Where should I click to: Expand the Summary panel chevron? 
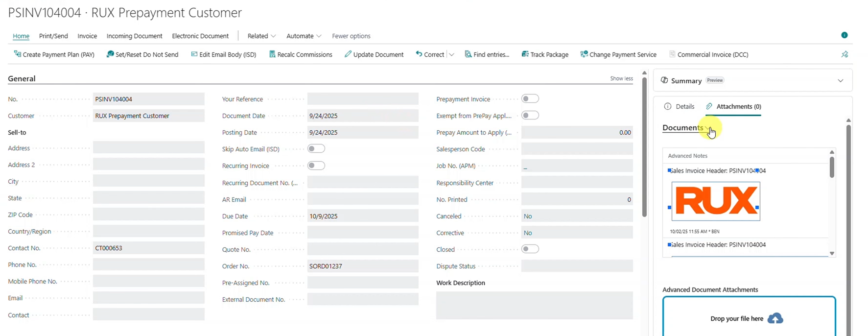pyautogui.click(x=840, y=81)
